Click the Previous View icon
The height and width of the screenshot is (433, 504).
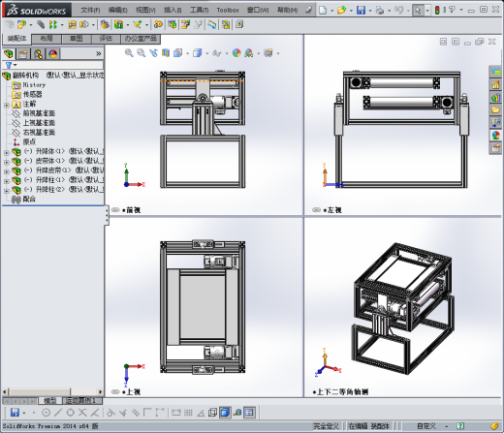153,53
